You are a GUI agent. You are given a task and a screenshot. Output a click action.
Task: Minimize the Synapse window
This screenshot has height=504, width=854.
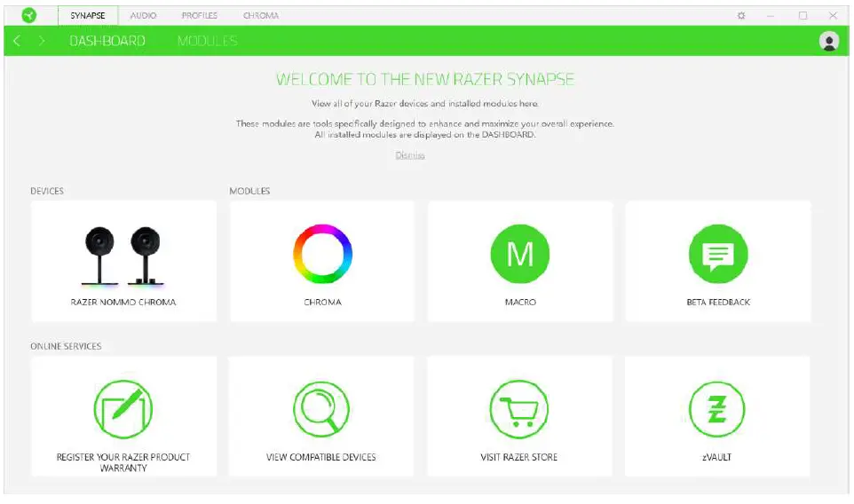point(771,16)
